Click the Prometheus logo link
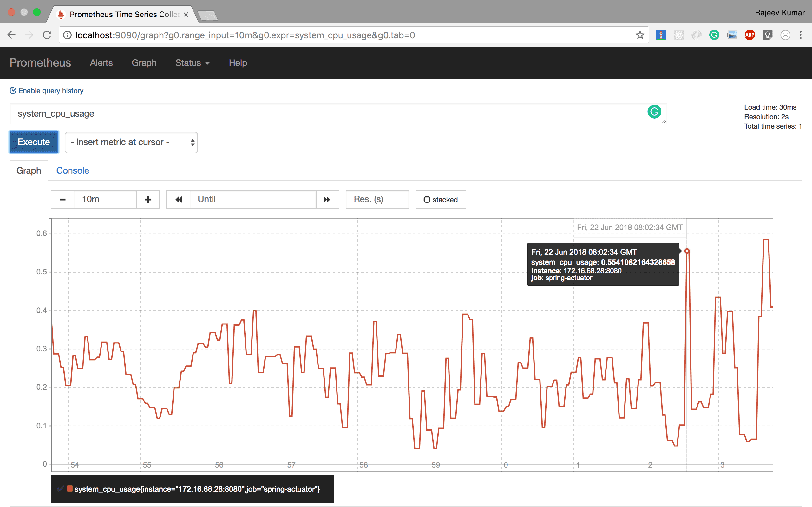Screen dimensions: 812x507 click(x=40, y=63)
